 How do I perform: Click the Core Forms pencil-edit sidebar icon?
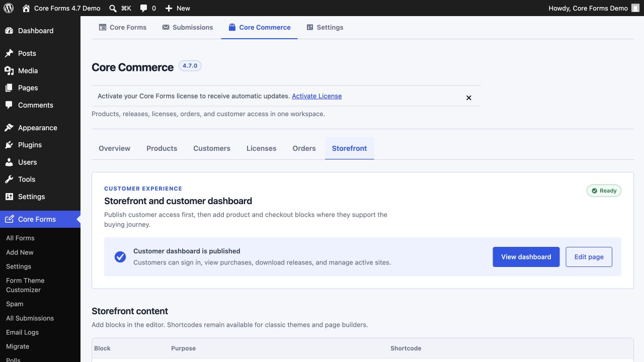pyautogui.click(x=9, y=219)
